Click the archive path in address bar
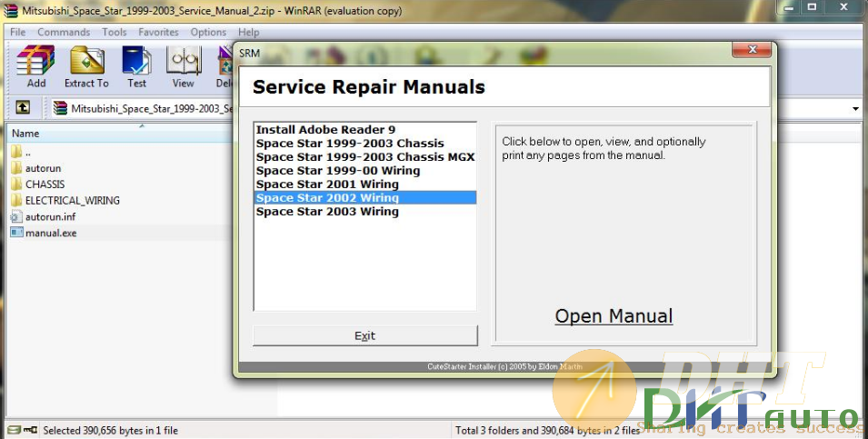Image resolution: width=868 pixels, height=439 pixels. pos(151,108)
